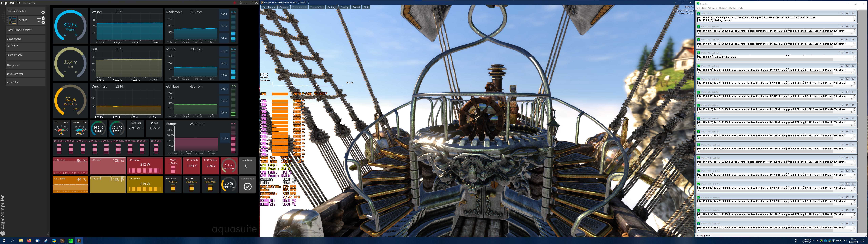Click the red layers icon in aquasuite title bar

click(x=235, y=3)
